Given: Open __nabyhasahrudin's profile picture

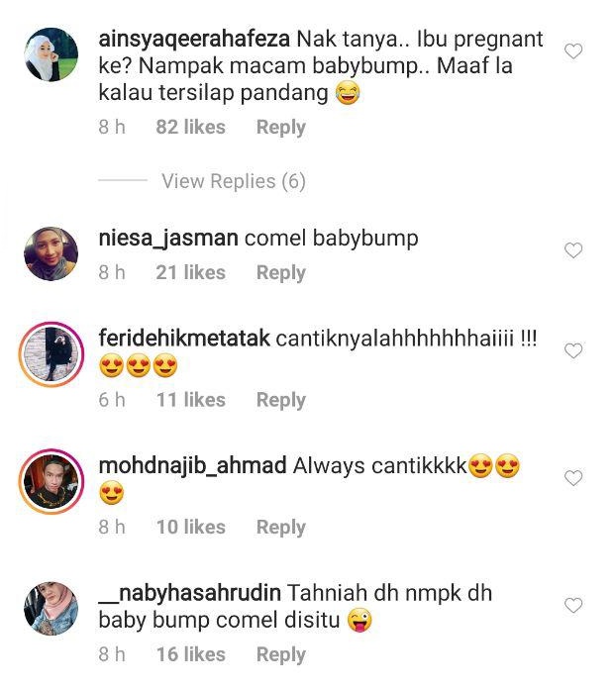Looking at the screenshot, I should point(51,608).
